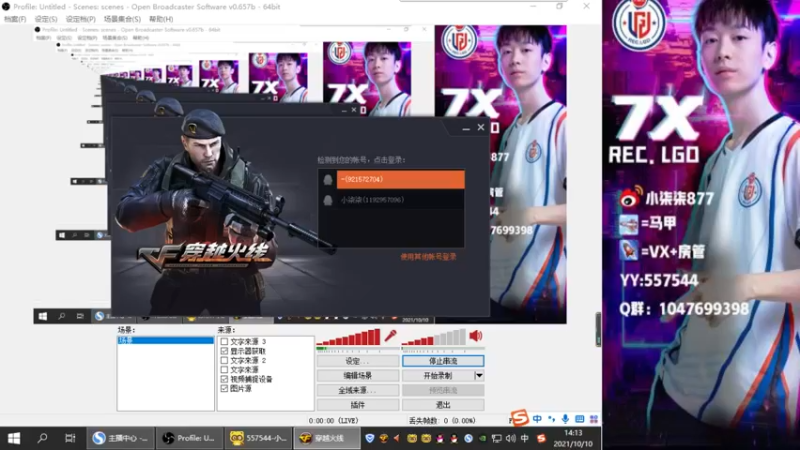The height and width of the screenshot is (450, 800).
Task: Open the Sogou toolbar soft keyboard icon
Action: [580, 419]
